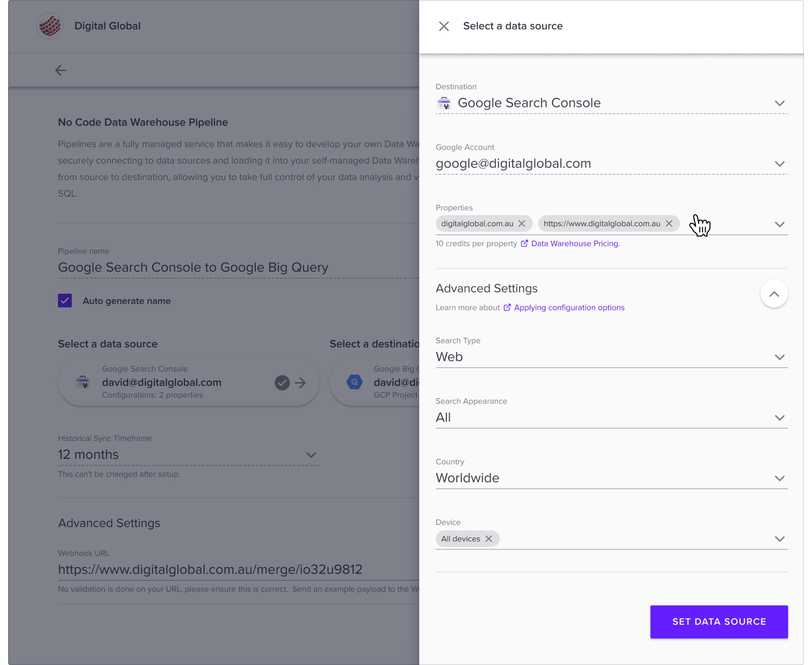Toggle the Auto generate name checkbox
This screenshot has width=812, height=665.
click(x=65, y=301)
